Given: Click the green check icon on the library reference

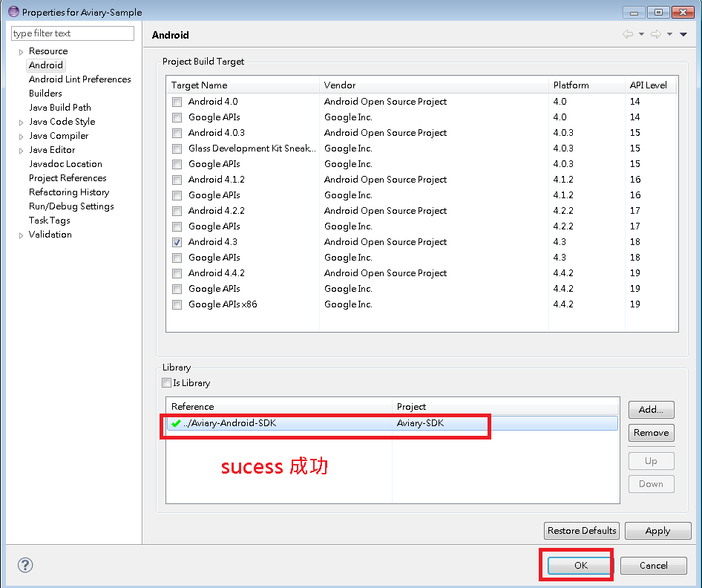Looking at the screenshot, I should (x=176, y=423).
